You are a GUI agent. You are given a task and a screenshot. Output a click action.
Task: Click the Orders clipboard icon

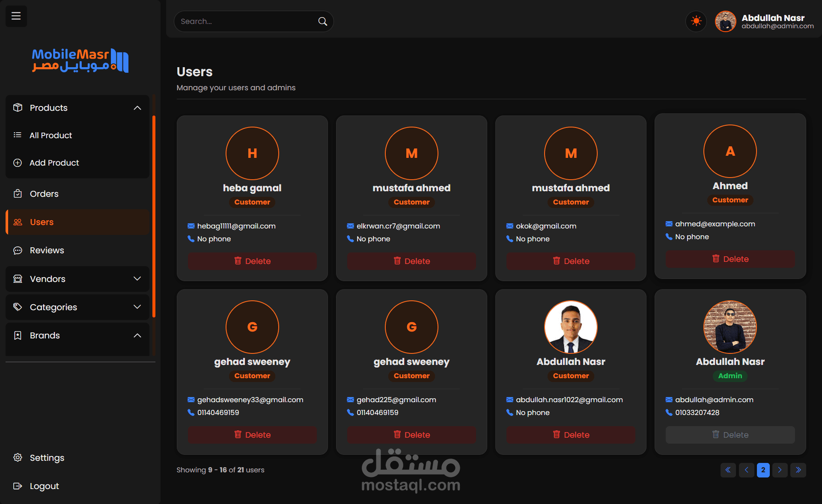(x=18, y=194)
